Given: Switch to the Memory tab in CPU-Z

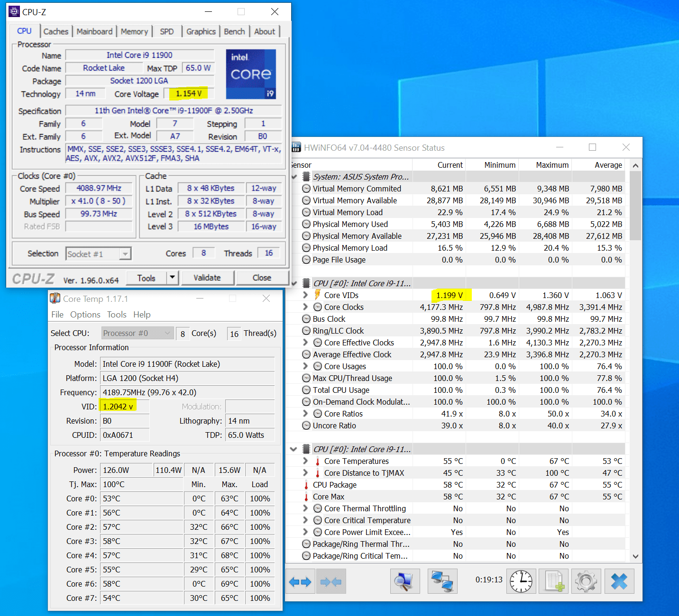Looking at the screenshot, I should (x=134, y=31).
